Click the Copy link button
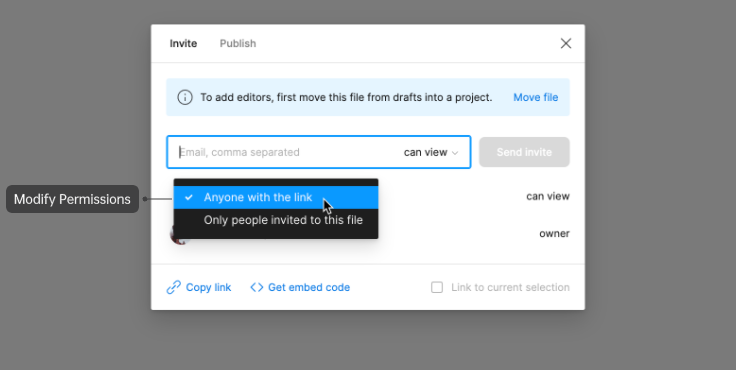 click(x=199, y=287)
